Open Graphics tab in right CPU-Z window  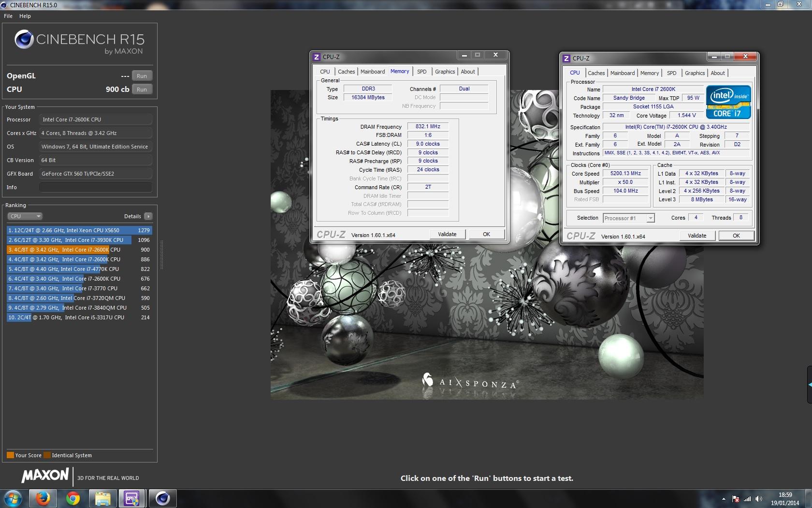pyautogui.click(x=695, y=73)
